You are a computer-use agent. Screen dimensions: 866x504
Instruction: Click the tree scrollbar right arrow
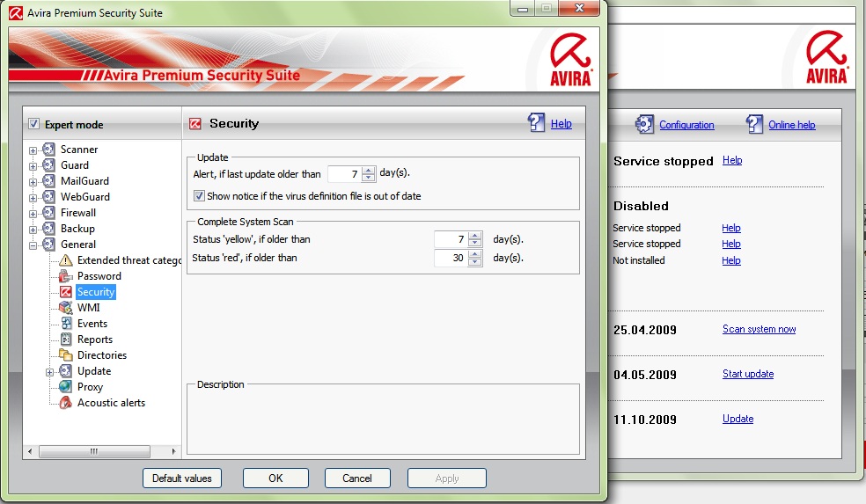[173, 451]
